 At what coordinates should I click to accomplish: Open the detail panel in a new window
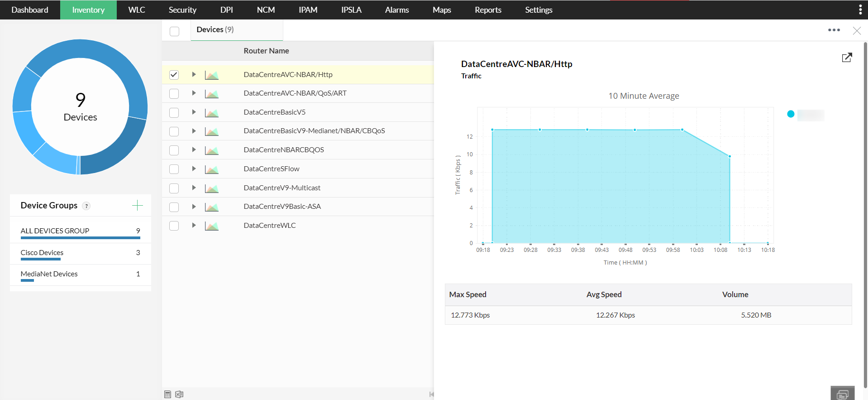click(846, 58)
